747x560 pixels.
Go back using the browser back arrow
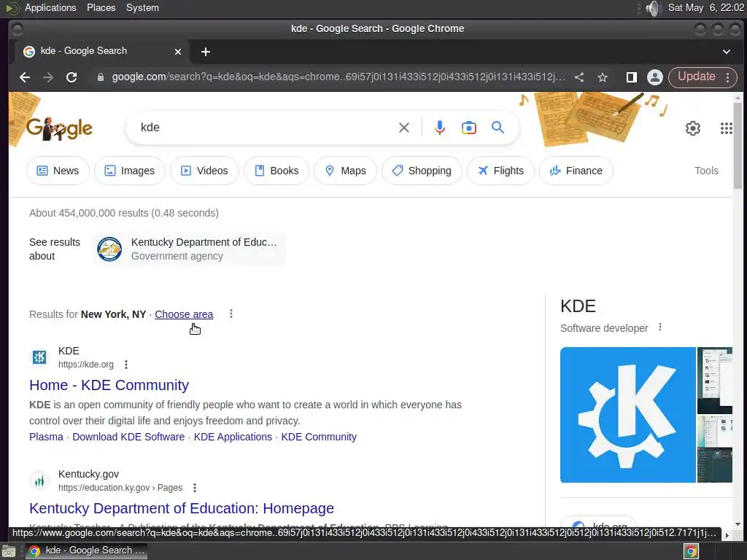tap(25, 77)
